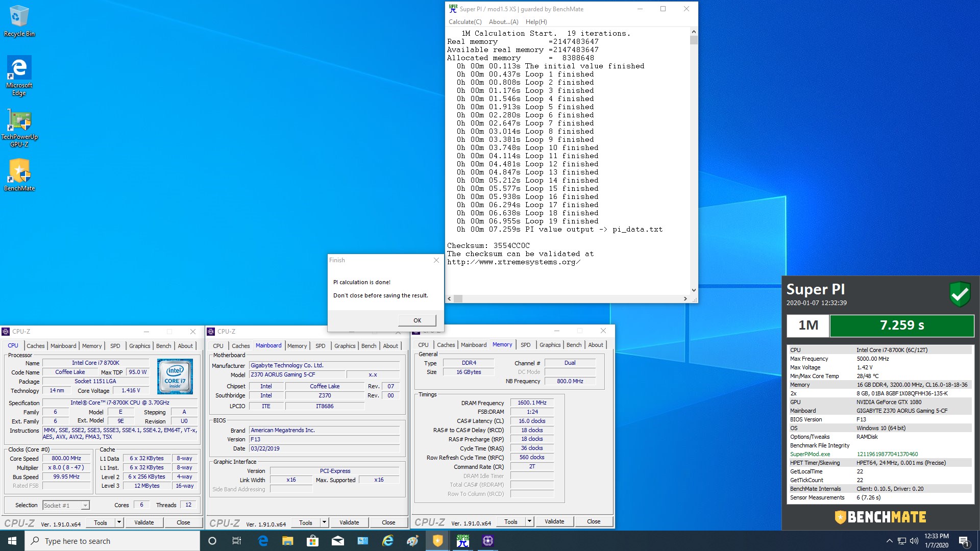The height and width of the screenshot is (551, 980).
Task: Switch to Caches tab in CPU-Z CPU window
Action: [x=36, y=346]
